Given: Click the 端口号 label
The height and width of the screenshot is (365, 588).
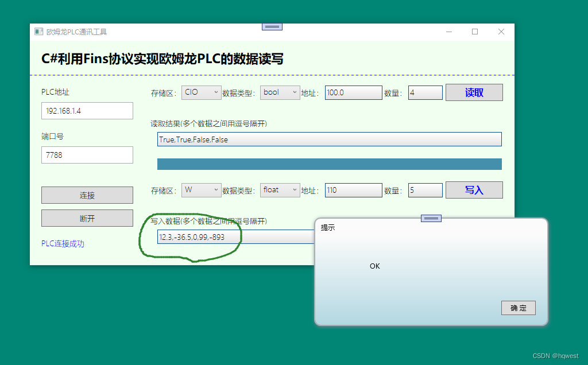Looking at the screenshot, I should [52, 137].
